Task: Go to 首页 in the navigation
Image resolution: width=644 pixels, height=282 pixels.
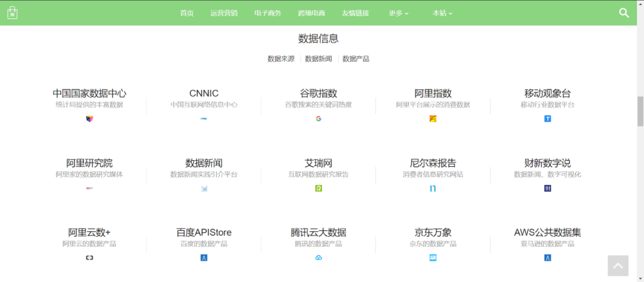Action: pyautogui.click(x=187, y=13)
